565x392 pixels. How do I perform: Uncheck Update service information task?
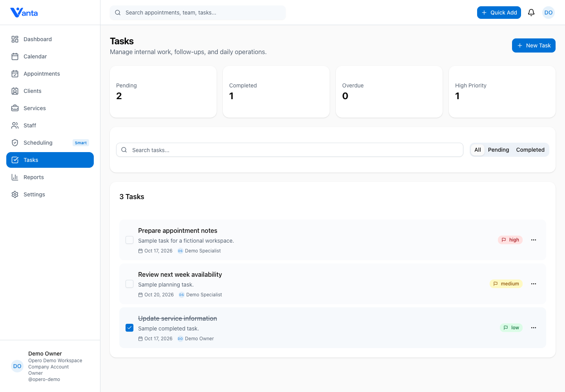(x=129, y=328)
